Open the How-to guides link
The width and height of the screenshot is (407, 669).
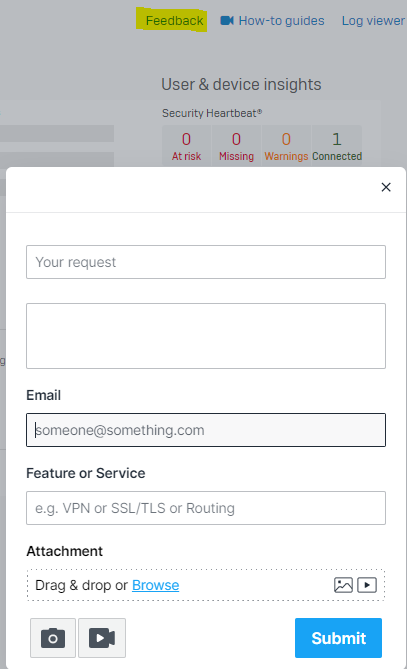(282, 20)
